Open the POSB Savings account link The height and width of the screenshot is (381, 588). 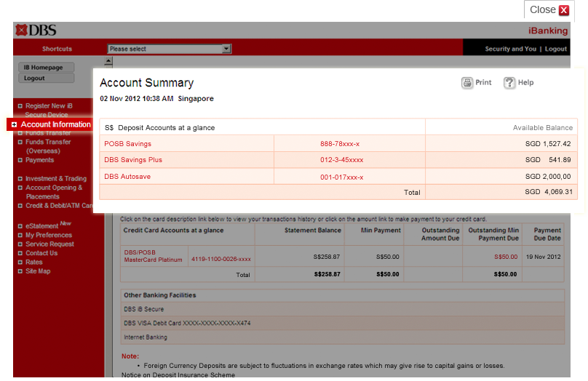point(127,144)
